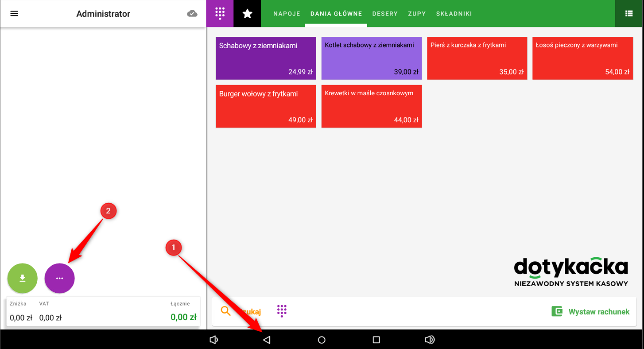Screen dimensions: 644x349
Task: Show favorites with the star icon
Action: tap(247, 14)
